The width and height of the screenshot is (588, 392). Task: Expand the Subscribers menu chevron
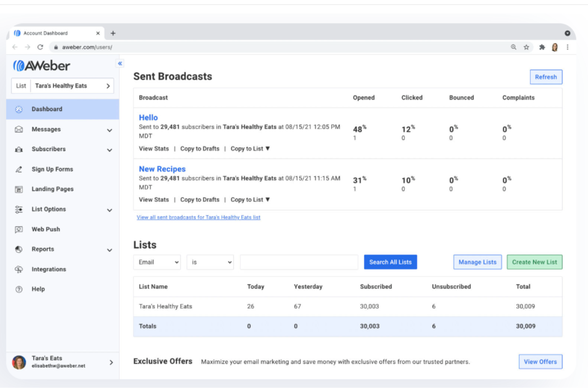[110, 150]
